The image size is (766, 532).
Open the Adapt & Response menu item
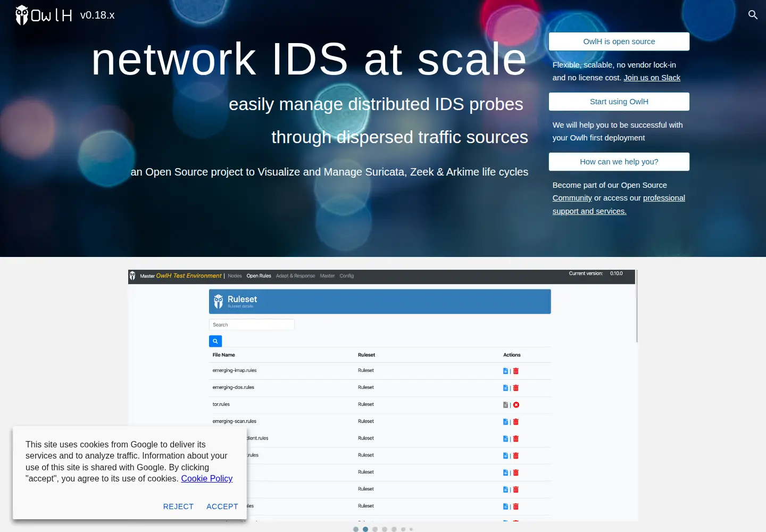tap(295, 276)
